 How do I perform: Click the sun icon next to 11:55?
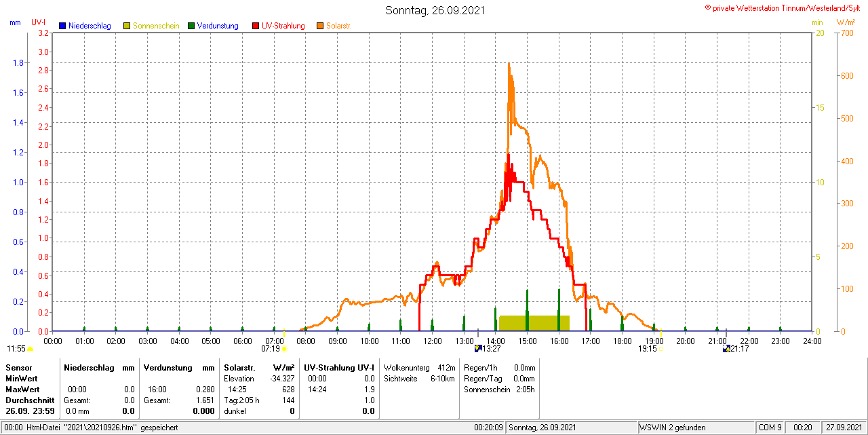30,349
